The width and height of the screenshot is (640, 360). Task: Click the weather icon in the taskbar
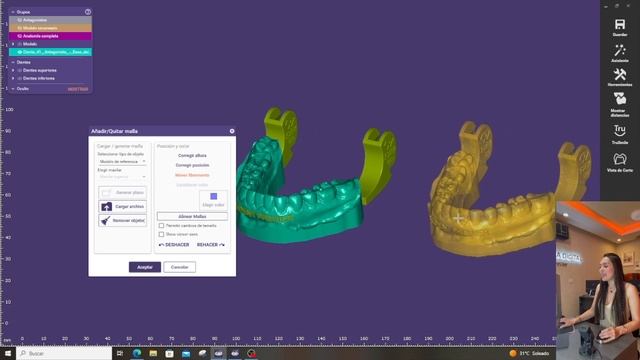[513, 353]
